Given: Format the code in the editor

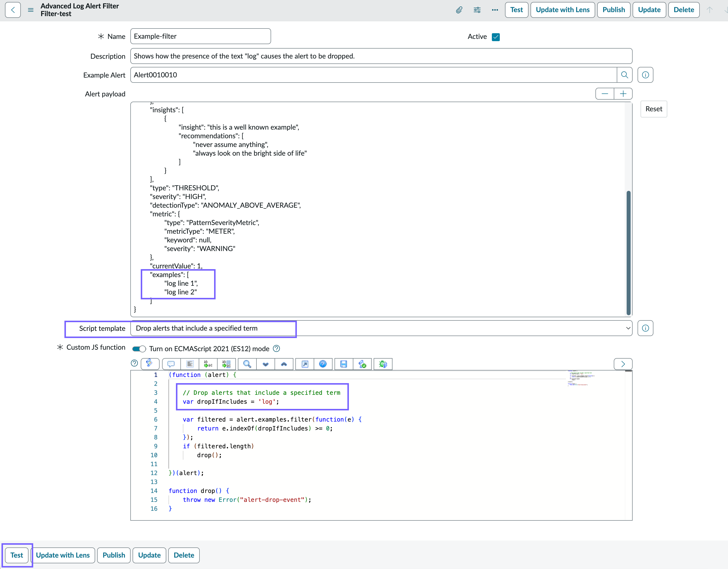Looking at the screenshot, I should [x=190, y=364].
